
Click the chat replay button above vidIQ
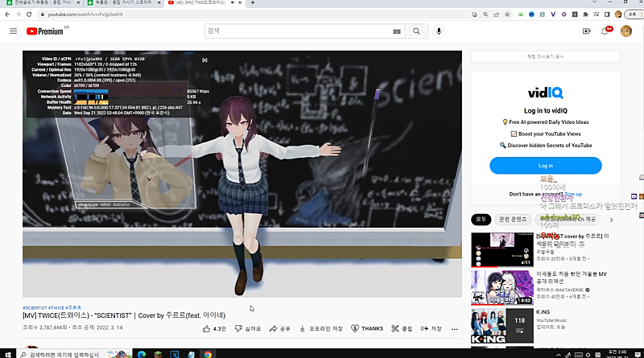pyautogui.click(x=546, y=56)
